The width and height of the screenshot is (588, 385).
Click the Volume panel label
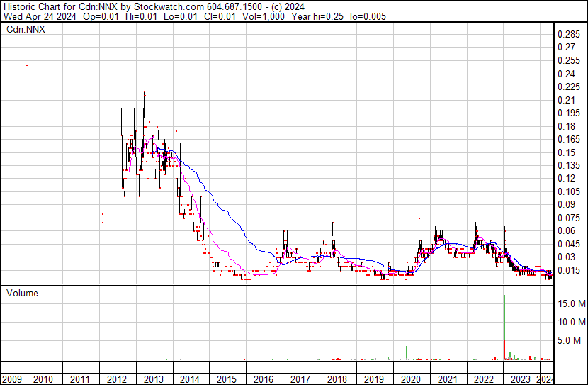coord(21,293)
